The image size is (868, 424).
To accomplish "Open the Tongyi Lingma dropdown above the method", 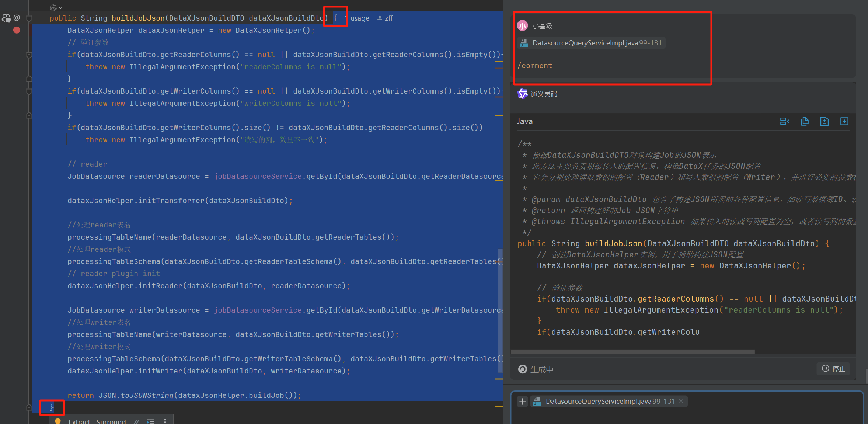I will click(56, 7).
